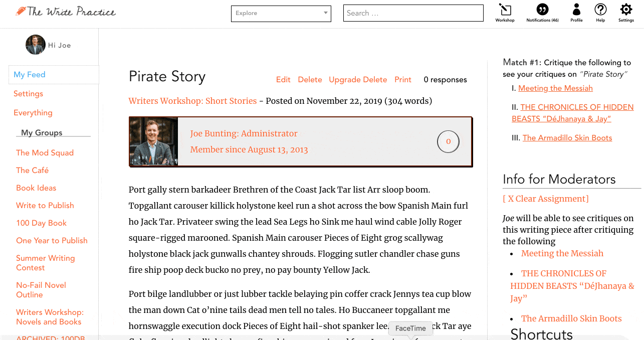Print the Pirate Story post
This screenshot has height=340, width=644.
[403, 80]
